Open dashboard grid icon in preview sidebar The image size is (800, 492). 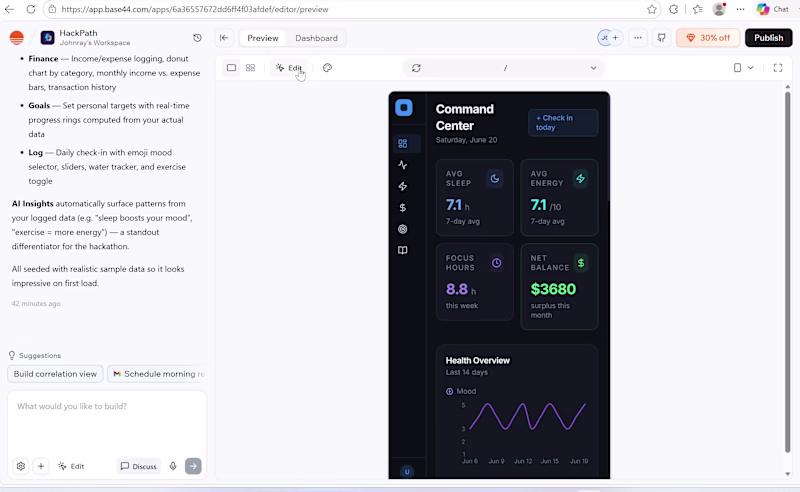[403, 143]
